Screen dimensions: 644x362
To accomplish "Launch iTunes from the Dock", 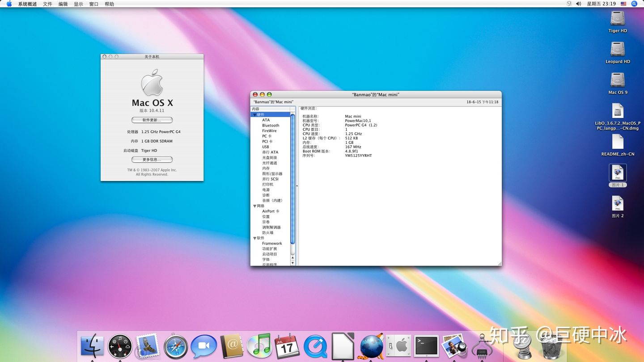I will point(259,347).
